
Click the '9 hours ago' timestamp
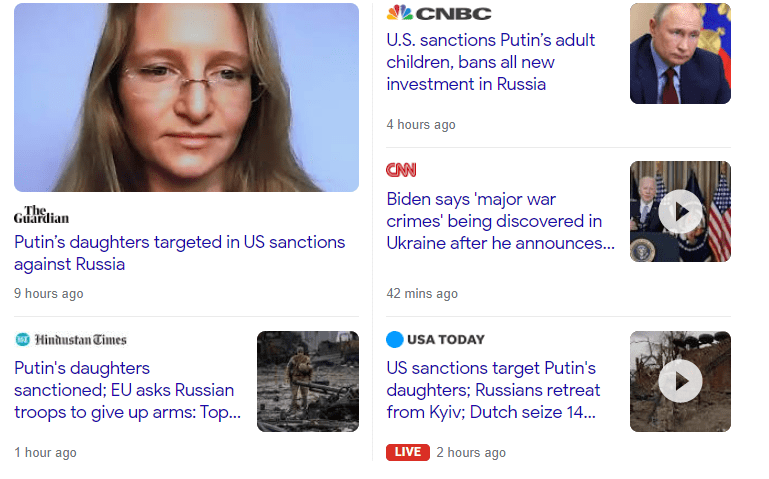[49, 294]
